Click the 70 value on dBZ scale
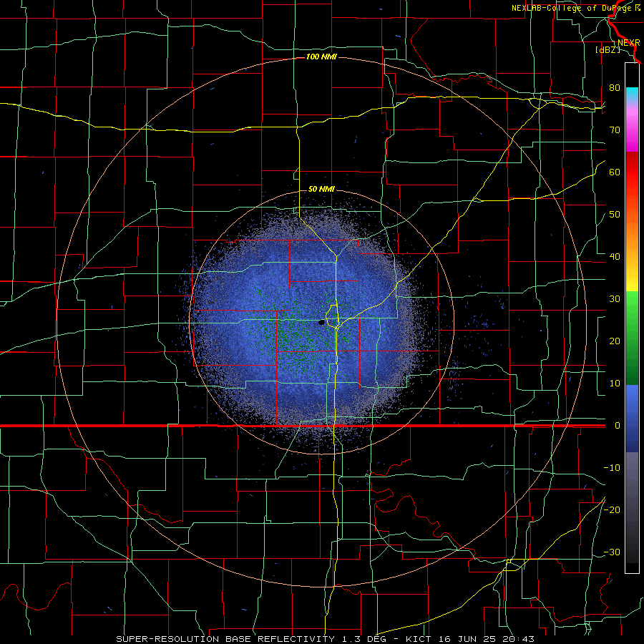 (615, 130)
